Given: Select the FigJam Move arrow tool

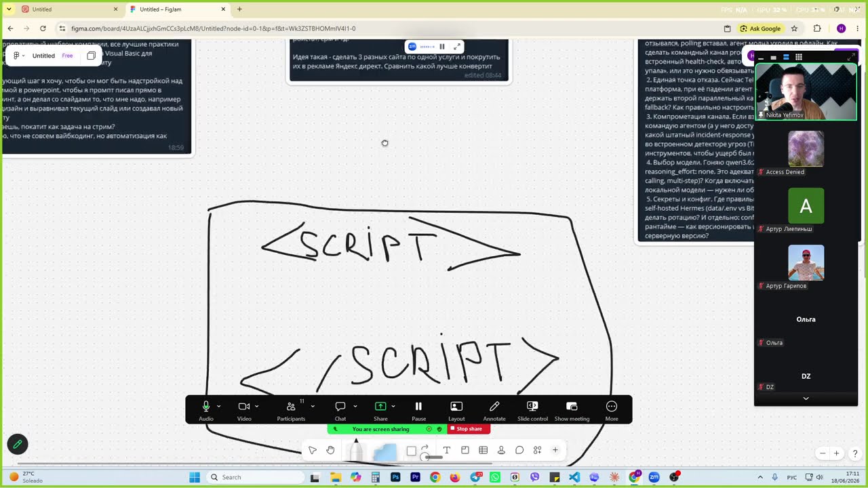Looking at the screenshot, I should [313, 450].
